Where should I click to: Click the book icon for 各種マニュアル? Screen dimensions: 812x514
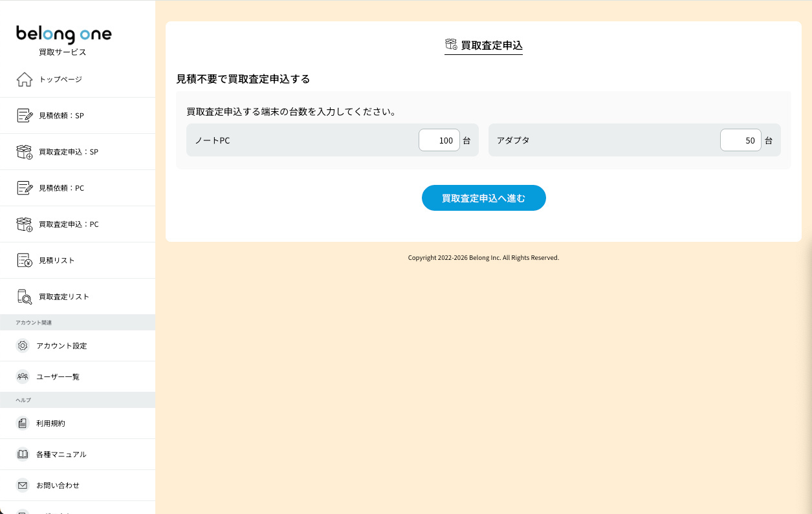tap(23, 455)
